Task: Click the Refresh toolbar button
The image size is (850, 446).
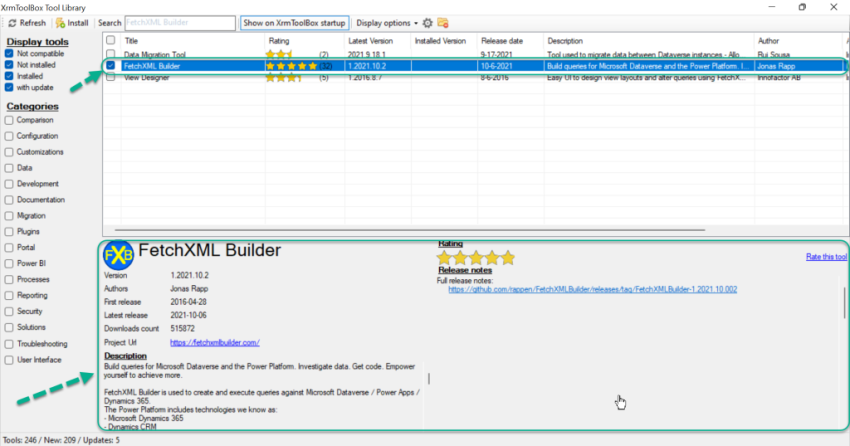Action: (x=27, y=23)
